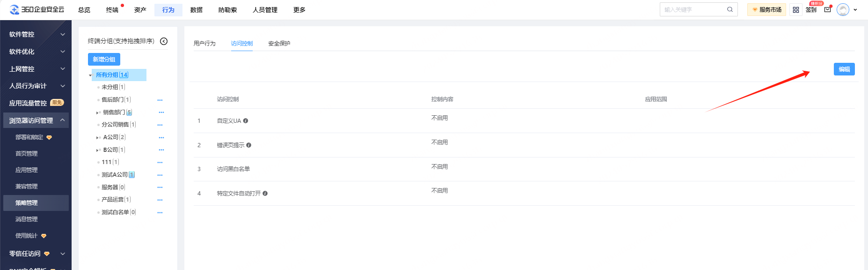Open the 服务市场 button
Viewport: 868px width, 270px height.
(766, 9)
